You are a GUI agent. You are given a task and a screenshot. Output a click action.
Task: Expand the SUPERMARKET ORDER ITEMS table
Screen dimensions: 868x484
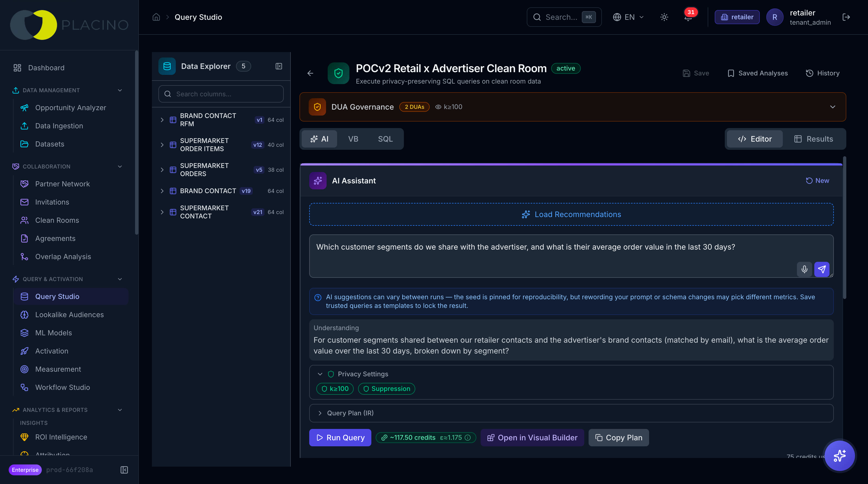162,145
